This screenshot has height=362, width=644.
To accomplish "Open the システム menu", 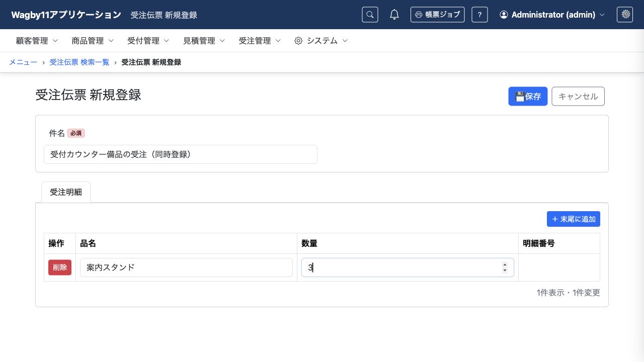I will tap(321, 41).
